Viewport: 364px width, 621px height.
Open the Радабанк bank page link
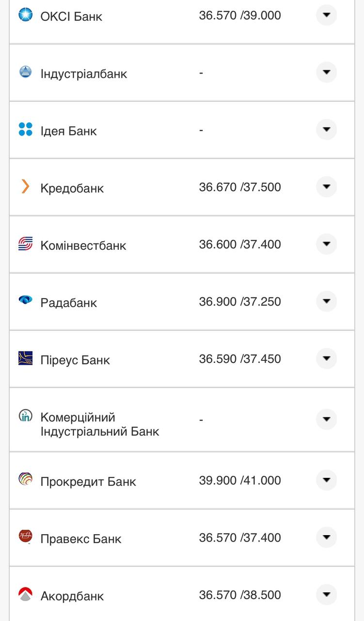tap(69, 301)
